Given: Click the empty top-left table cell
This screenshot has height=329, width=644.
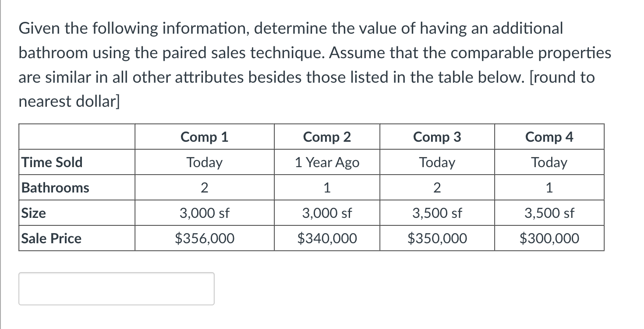Looking at the screenshot, I should (77, 136).
